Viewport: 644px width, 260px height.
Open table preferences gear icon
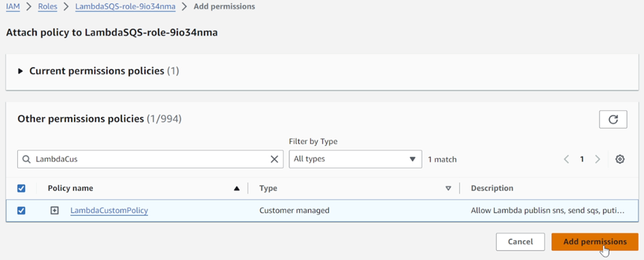point(620,159)
